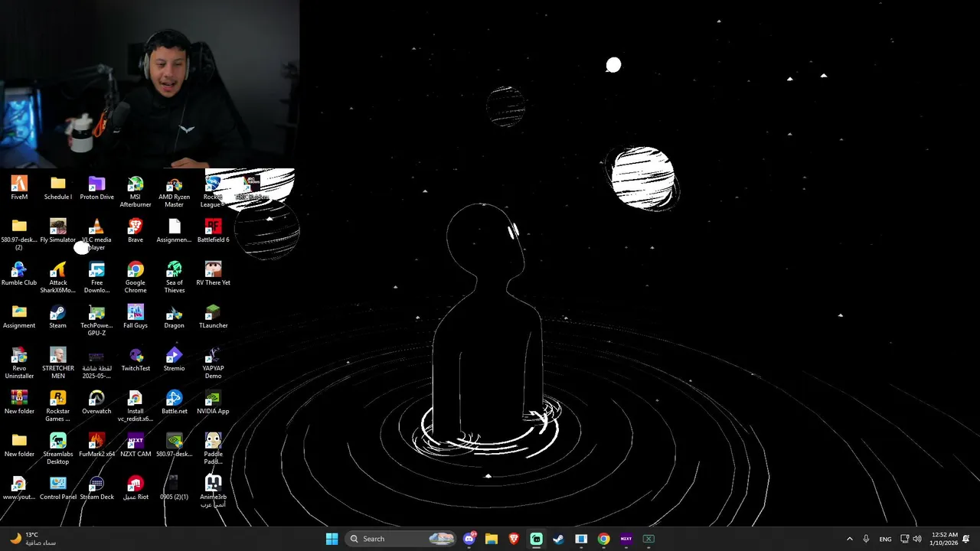Open the 12:52 AM clock calendar
Viewport: 980px width, 551px height.
[944, 539]
